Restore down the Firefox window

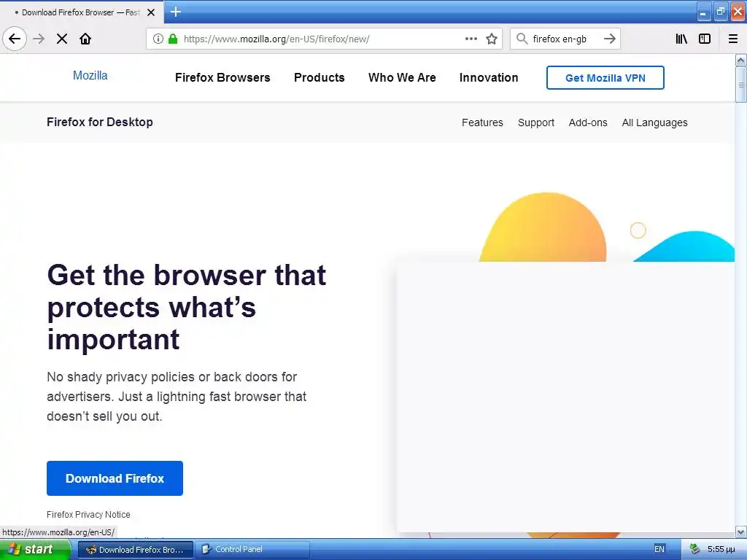[x=720, y=12]
